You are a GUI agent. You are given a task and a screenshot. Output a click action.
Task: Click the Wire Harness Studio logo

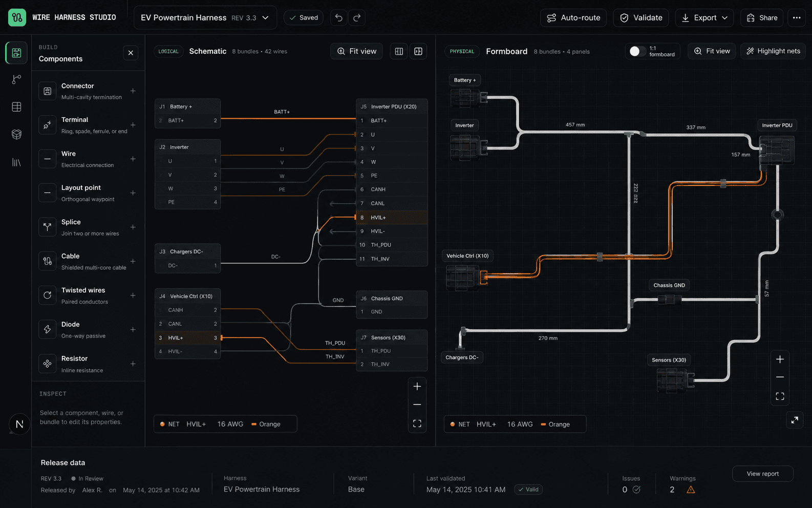tap(17, 17)
